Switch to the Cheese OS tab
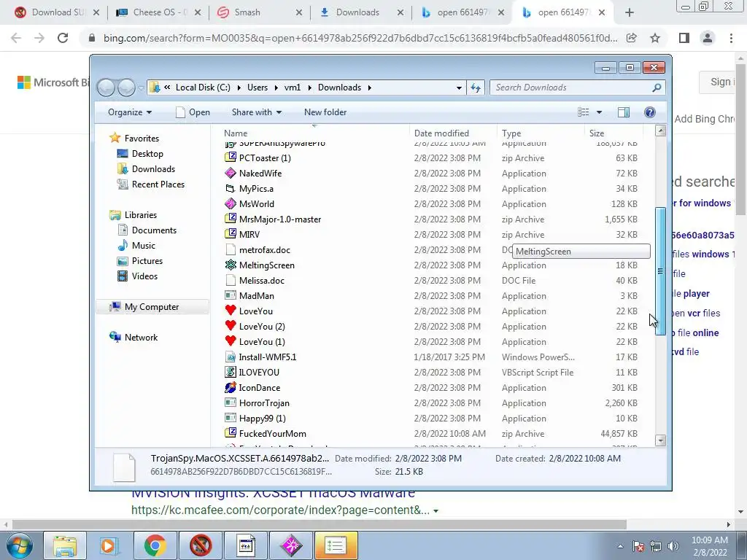Viewport: 747px width, 560px height. point(158,13)
